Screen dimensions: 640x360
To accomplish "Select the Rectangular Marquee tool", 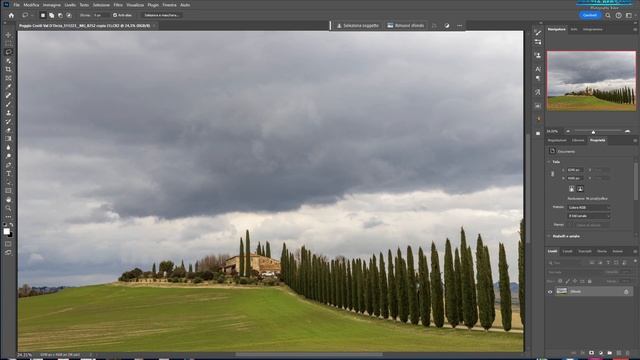I will coord(8,43).
